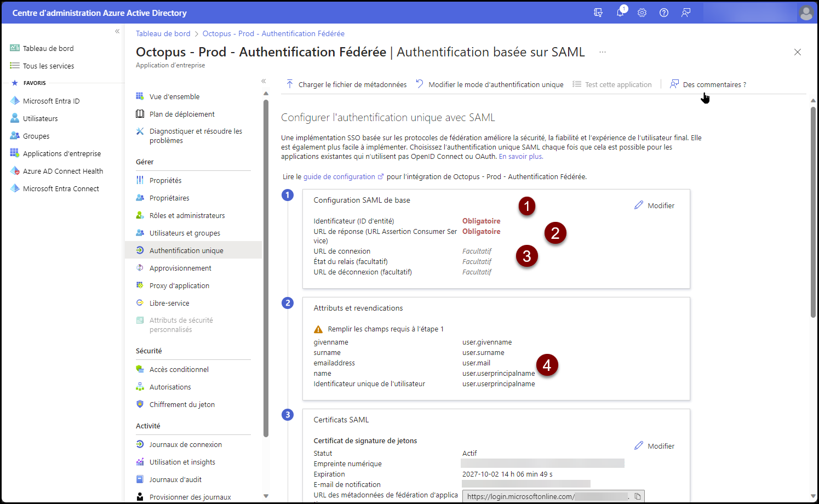This screenshot has width=819, height=504.
Task: Open the settings gear in top bar
Action: (642, 13)
